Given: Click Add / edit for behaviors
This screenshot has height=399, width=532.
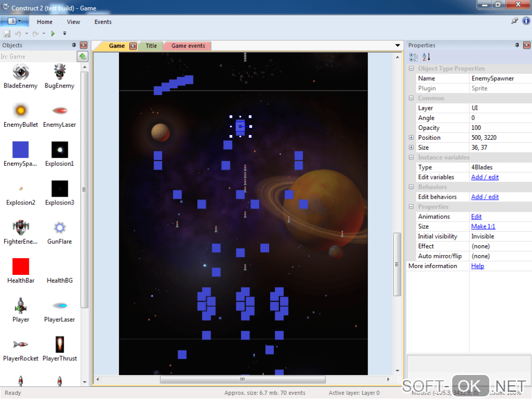Looking at the screenshot, I should [485, 197].
